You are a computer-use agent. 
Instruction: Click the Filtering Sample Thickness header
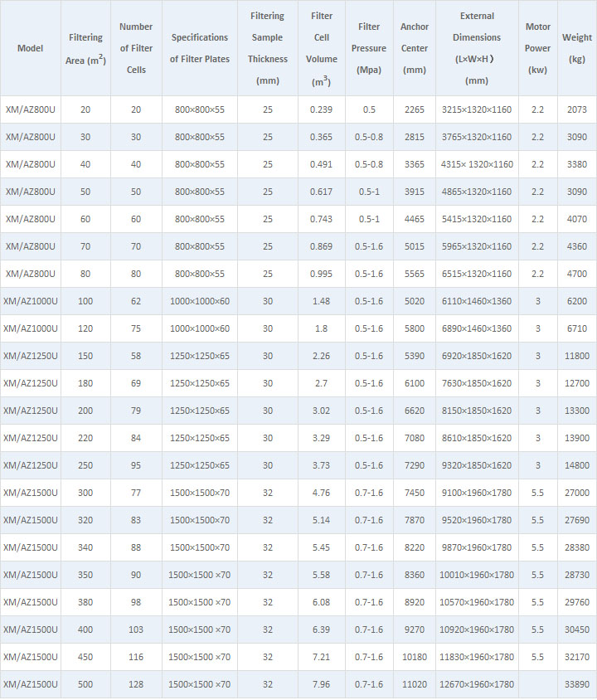coord(267,48)
